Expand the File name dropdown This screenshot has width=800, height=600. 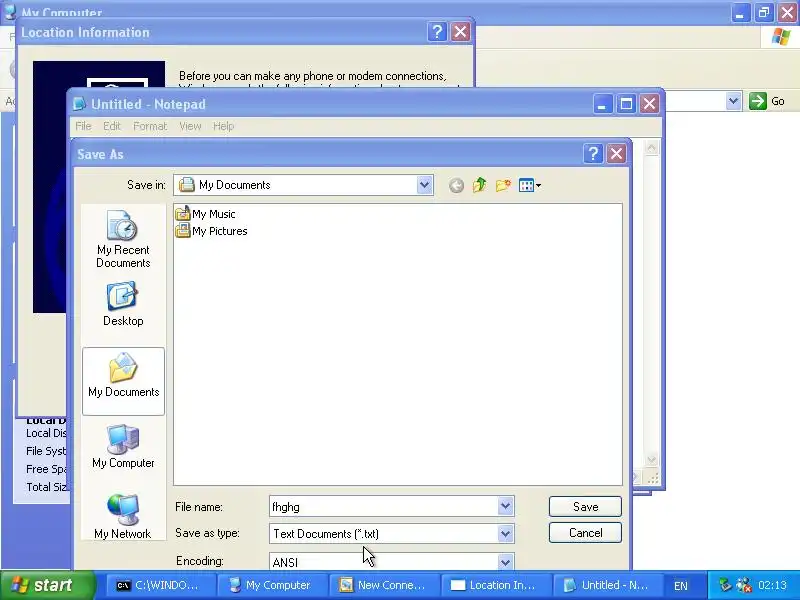coord(505,507)
